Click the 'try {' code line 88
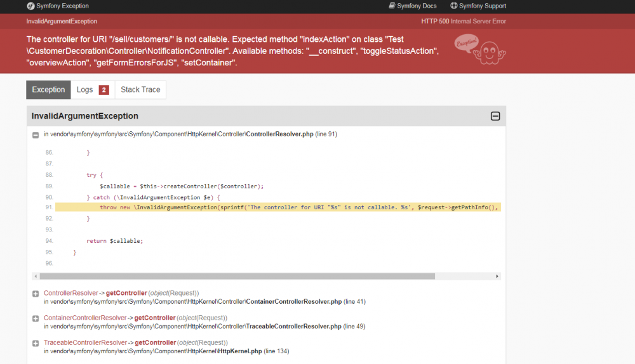The image size is (635, 364). coord(95,175)
